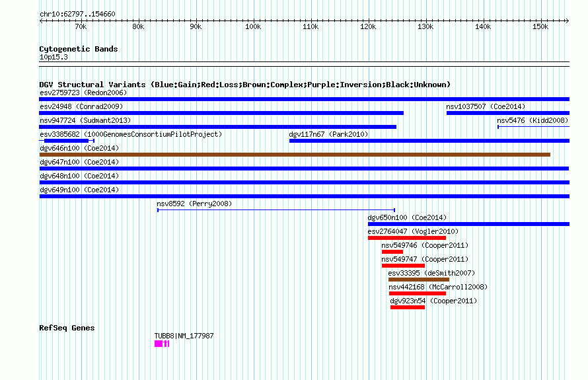Click the Cytogenetic Bands track title
Image resolution: width=588 pixels, height=380 pixels.
tap(79, 49)
